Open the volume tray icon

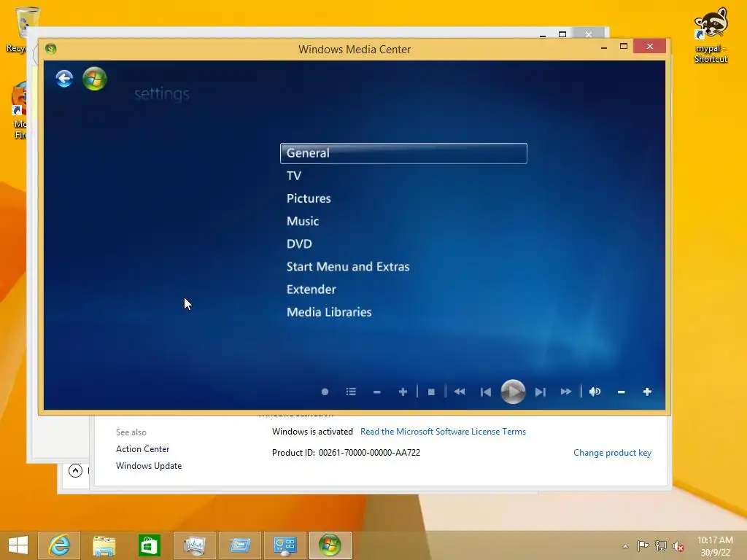[x=678, y=545]
